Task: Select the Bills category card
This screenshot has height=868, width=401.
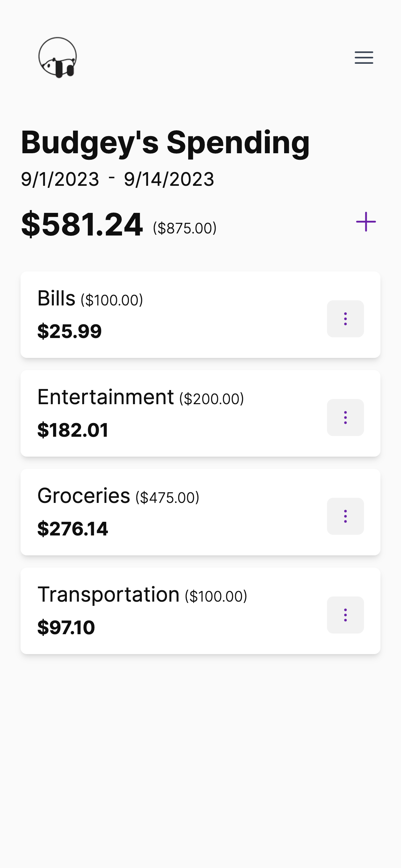Action: [200, 315]
